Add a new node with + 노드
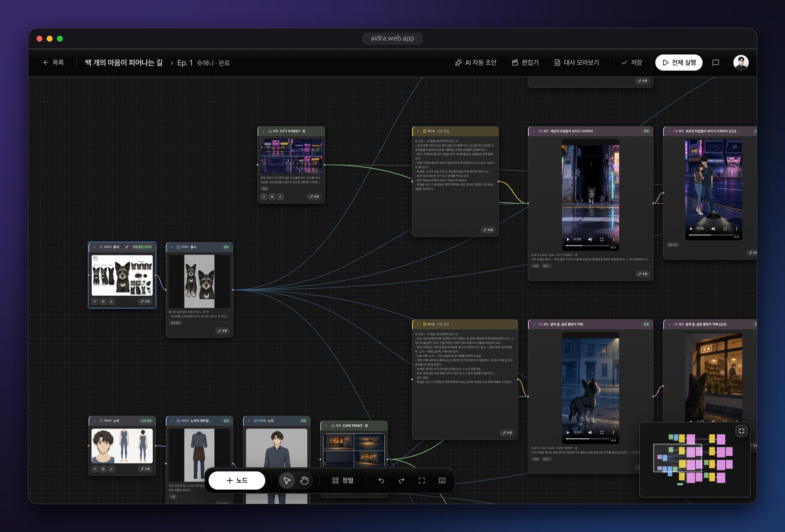785x532 pixels. click(237, 481)
